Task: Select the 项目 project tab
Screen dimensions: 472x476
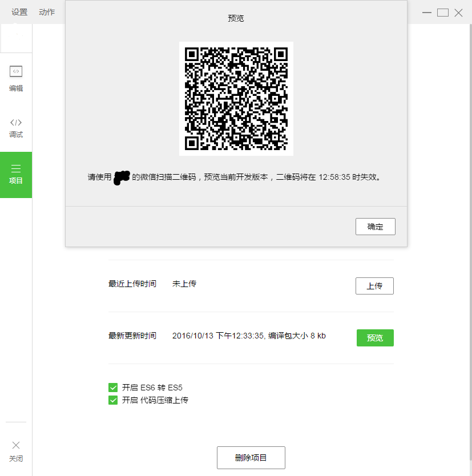Action: 16,175
